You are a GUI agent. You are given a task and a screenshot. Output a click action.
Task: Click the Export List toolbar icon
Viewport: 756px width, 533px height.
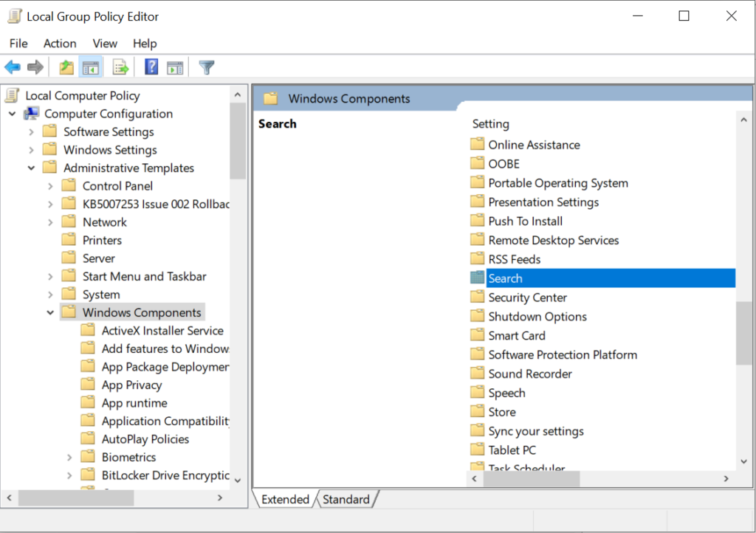120,68
